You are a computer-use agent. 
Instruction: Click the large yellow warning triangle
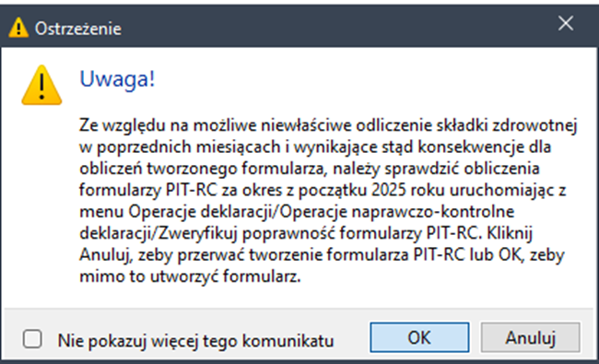point(41,85)
